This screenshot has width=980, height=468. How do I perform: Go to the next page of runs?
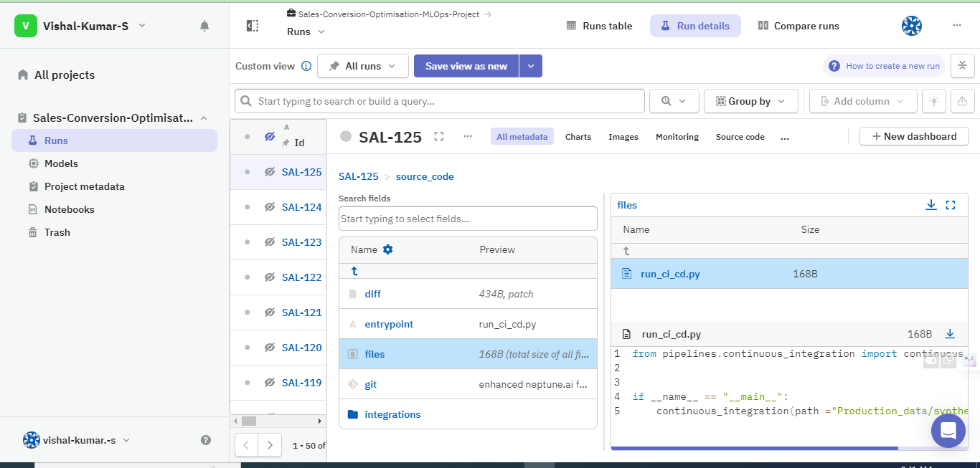(x=270, y=445)
